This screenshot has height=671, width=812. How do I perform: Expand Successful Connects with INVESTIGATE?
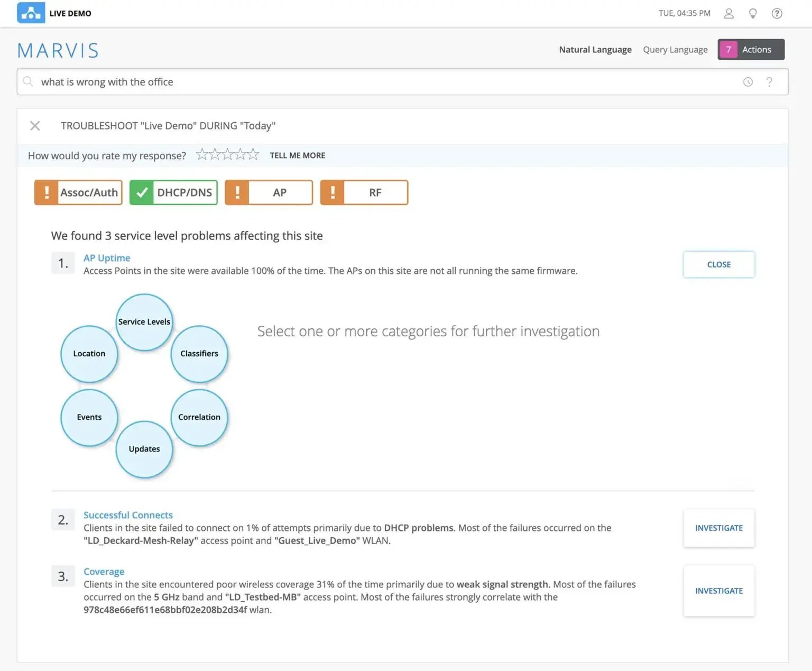click(x=718, y=528)
